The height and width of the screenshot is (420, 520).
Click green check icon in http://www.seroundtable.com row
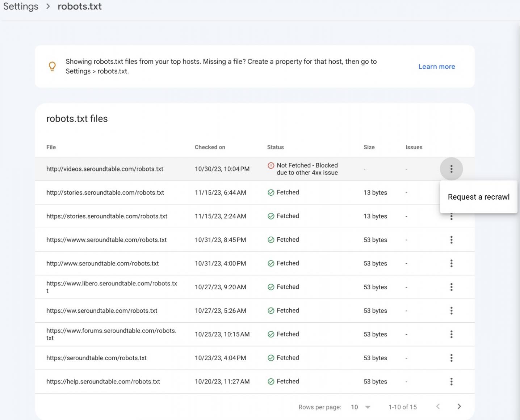pyautogui.click(x=271, y=263)
